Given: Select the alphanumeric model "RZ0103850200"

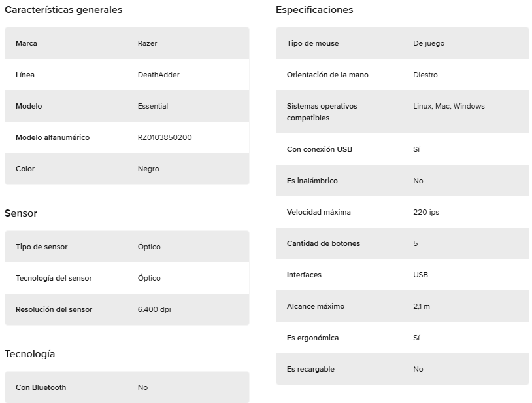Looking at the screenshot, I should (x=165, y=137).
